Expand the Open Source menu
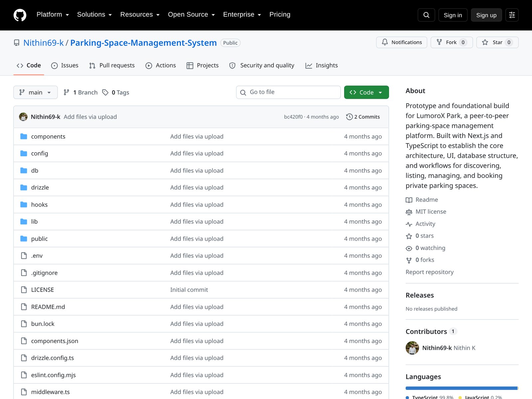The image size is (532, 399). pyautogui.click(x=192, y=15)
